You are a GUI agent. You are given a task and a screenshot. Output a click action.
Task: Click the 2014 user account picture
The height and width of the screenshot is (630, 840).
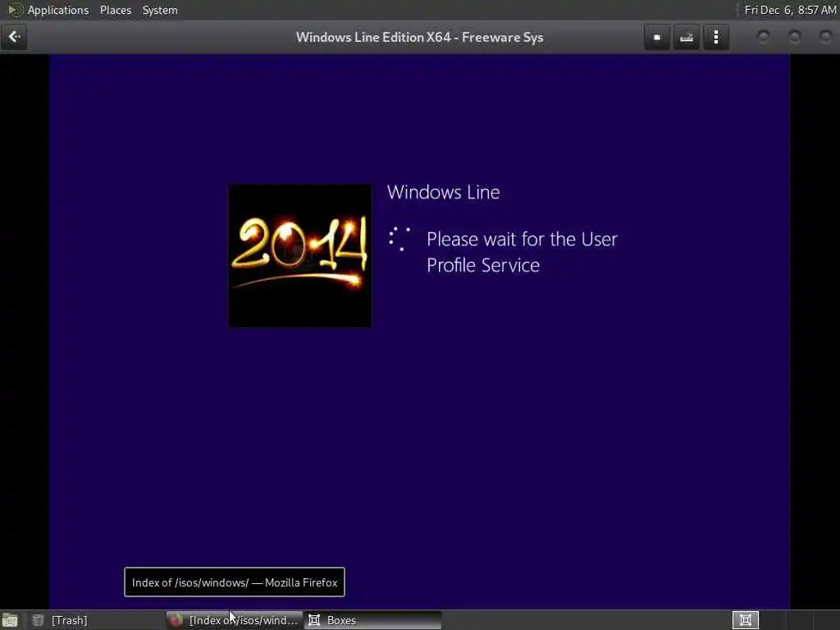coord(300,256)
